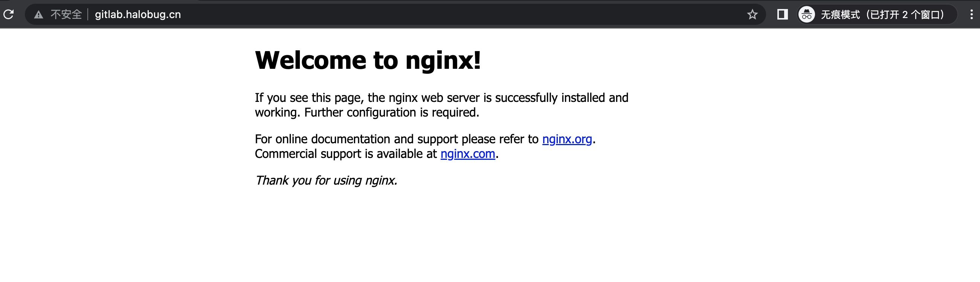Click the 无痕模式 incognito windows label
The height and width of the screenshot is (282, 980).
coord(883,15)
